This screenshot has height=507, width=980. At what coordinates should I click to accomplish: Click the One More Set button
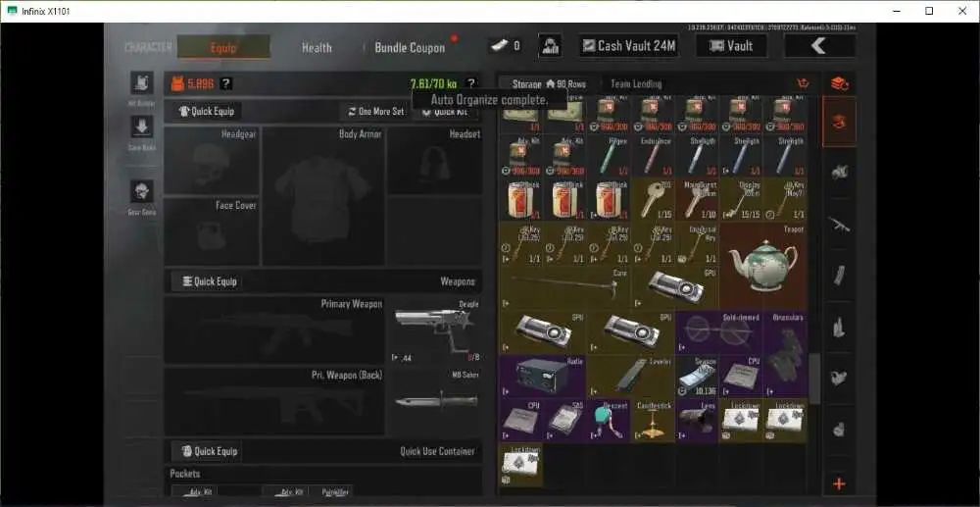click(375, 111)
